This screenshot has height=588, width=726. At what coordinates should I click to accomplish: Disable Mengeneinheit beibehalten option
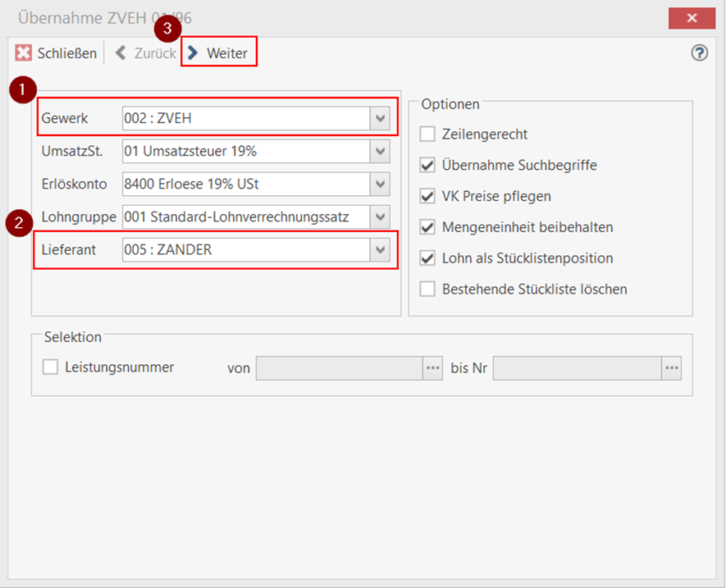click(x=427, y=227)
